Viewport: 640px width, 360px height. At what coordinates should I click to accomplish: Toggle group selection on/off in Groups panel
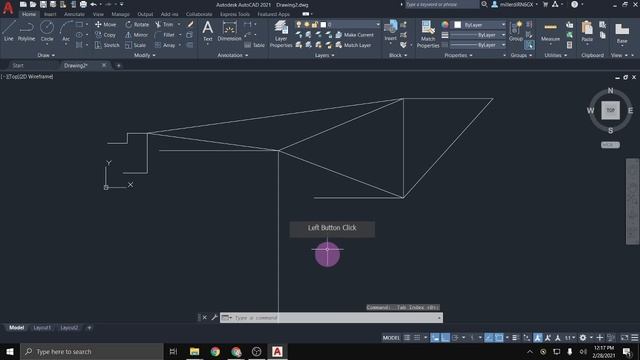pos(529,45)
